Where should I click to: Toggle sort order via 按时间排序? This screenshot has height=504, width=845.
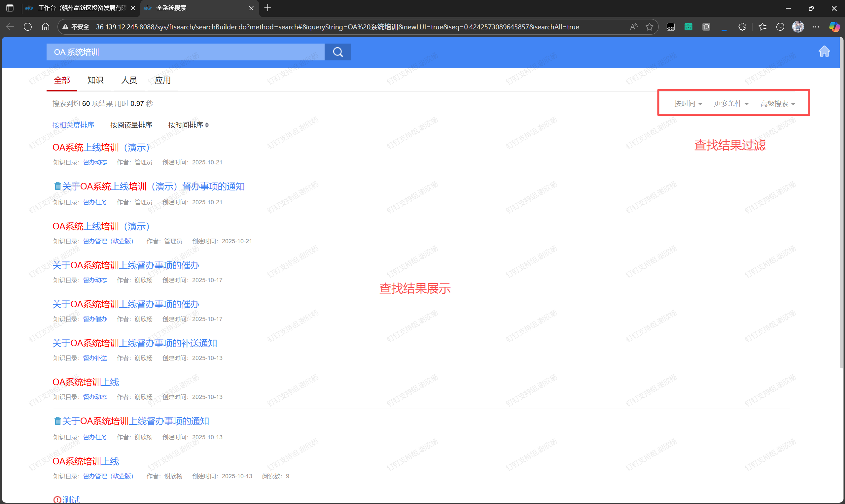tap(188, 125)
